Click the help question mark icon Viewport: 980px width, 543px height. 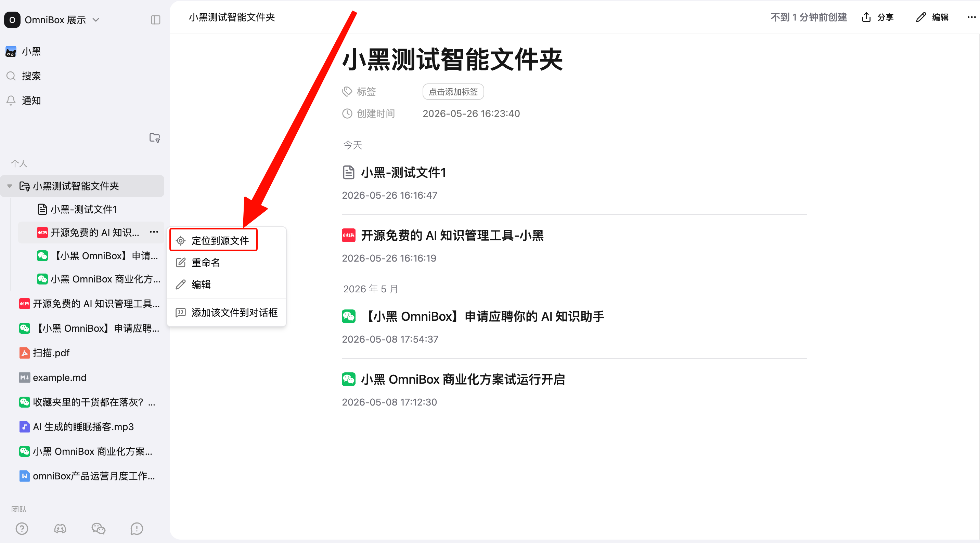point(22,529)
